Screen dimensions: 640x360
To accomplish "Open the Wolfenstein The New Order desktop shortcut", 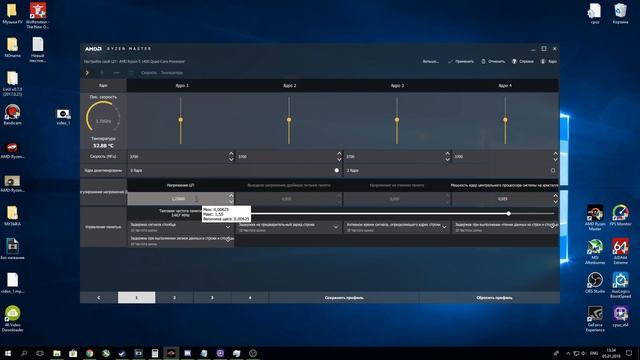I will tap(38, 16).
